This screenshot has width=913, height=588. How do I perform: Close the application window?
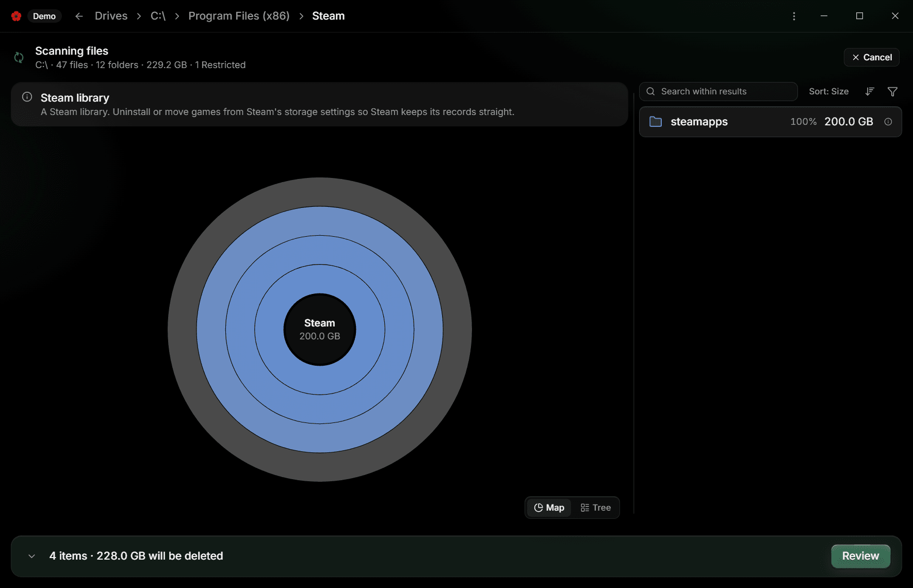(895, 16)
